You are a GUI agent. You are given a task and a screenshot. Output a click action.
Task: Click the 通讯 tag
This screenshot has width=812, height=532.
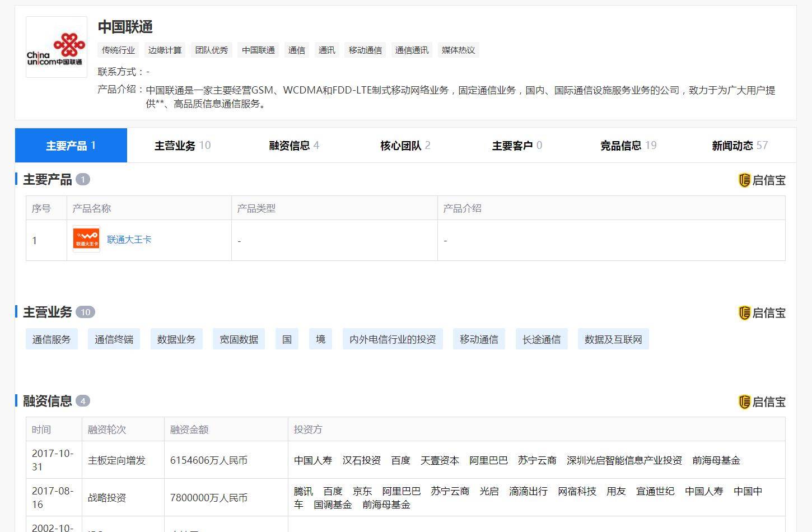pos(327,50)
